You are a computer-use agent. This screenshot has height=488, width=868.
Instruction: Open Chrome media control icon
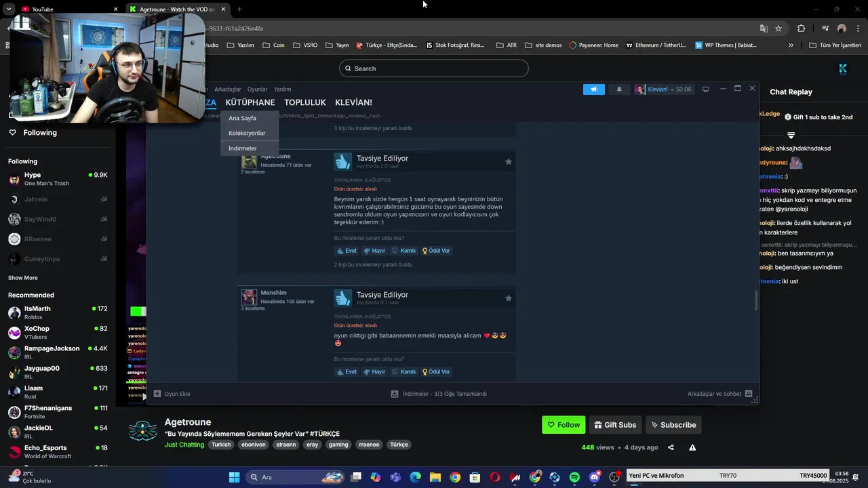(825, 28)
